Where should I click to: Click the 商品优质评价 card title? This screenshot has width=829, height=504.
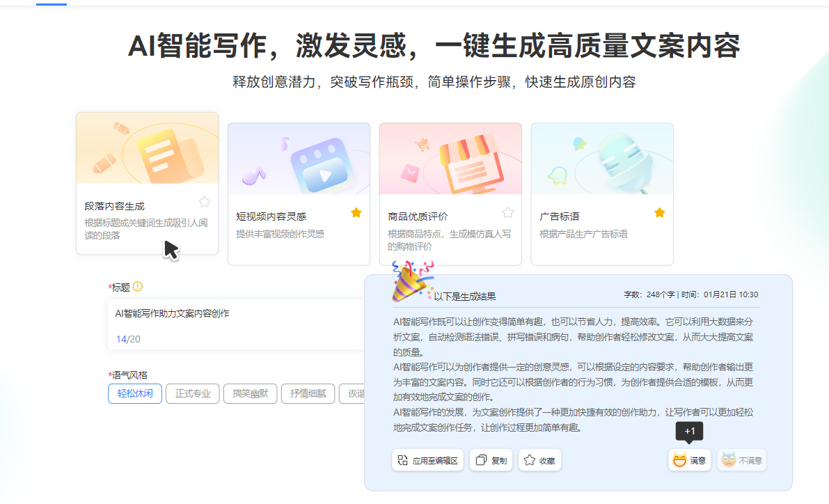coord(418,216)
